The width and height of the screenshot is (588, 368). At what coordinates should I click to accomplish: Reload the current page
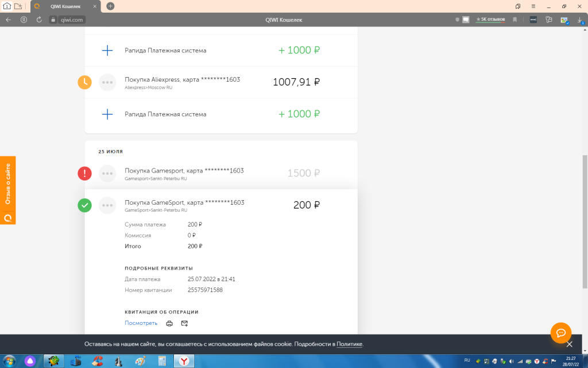[39, 20]
